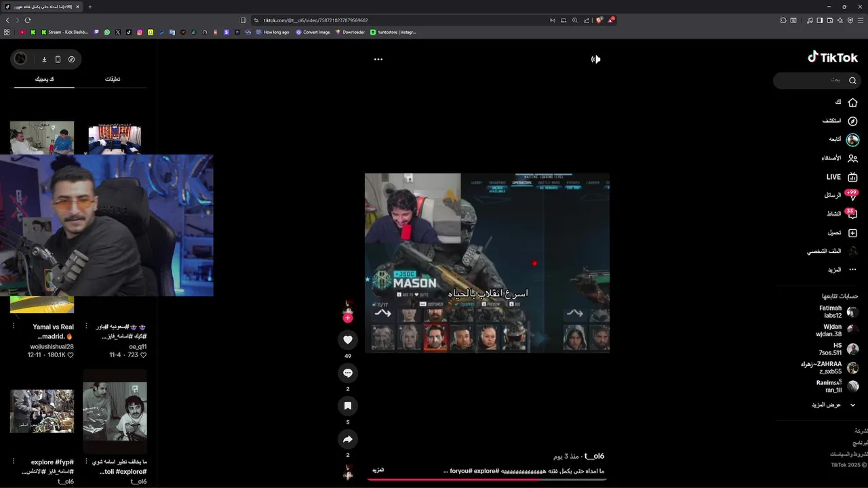Open Fatimah labs12 followed account

(x=838, y=312)
